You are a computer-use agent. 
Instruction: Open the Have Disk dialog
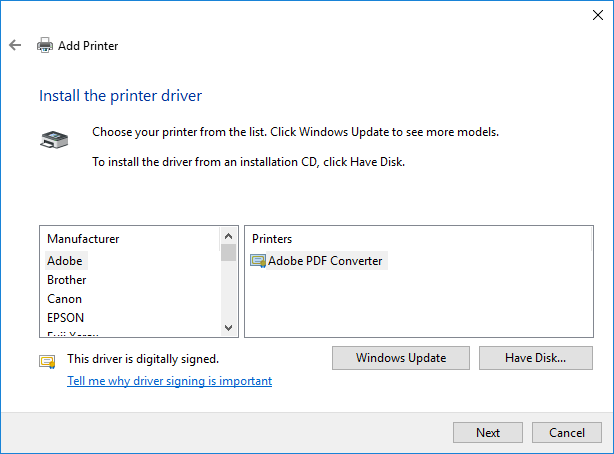point(536,358)
